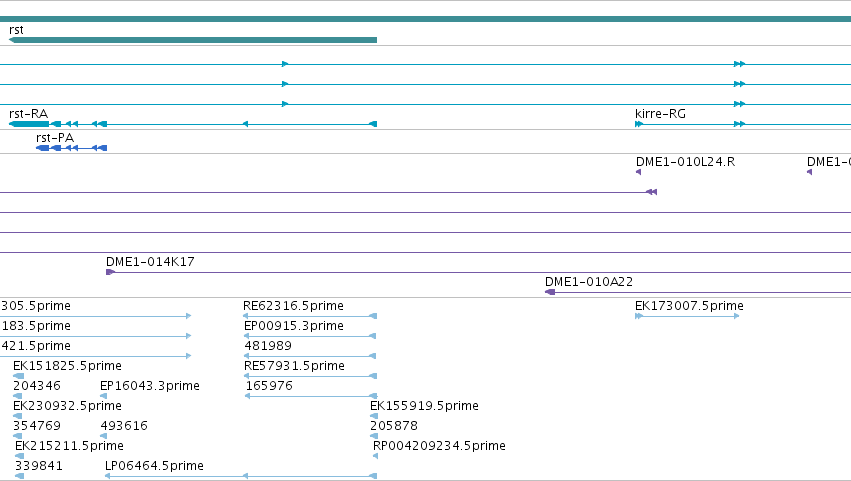Click the 'RP004209234.5prime' label

[439, 446]
